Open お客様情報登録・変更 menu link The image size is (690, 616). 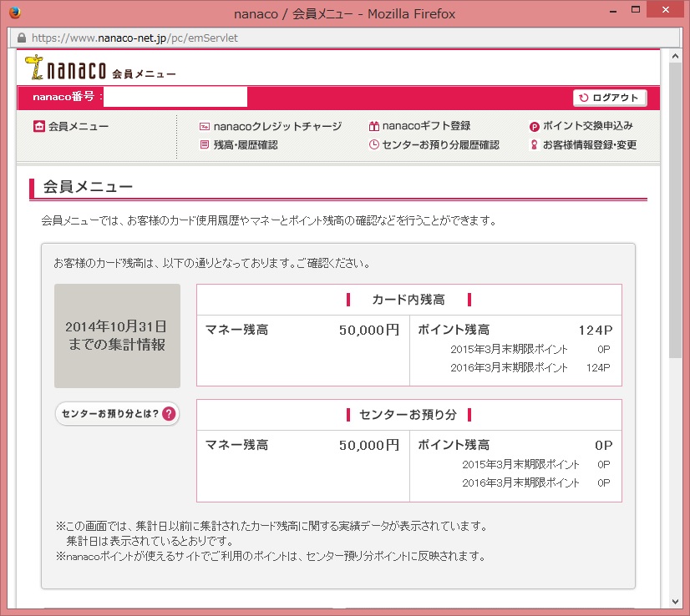point(584,144)
